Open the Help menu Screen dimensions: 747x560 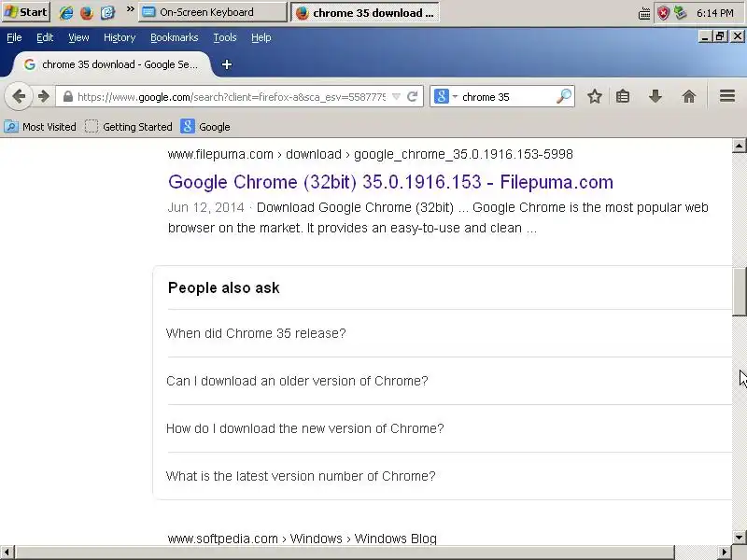(x=261, y=37)
